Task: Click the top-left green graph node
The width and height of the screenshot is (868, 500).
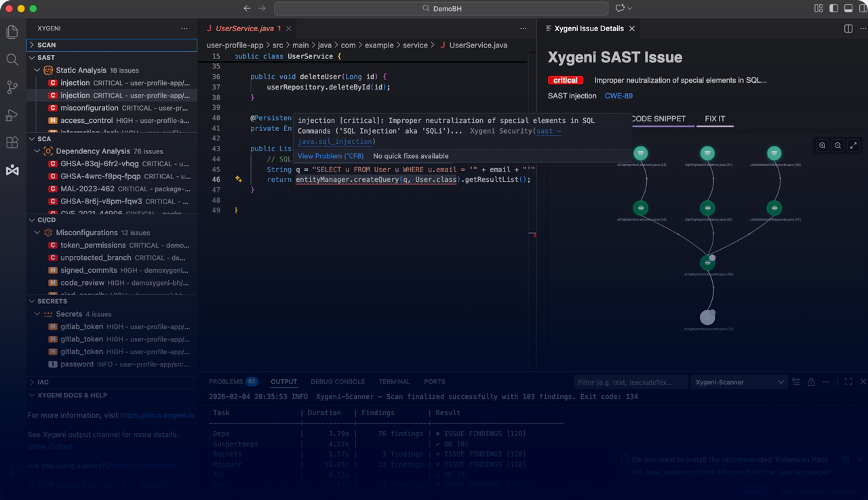Action: [x=641, y=153]
